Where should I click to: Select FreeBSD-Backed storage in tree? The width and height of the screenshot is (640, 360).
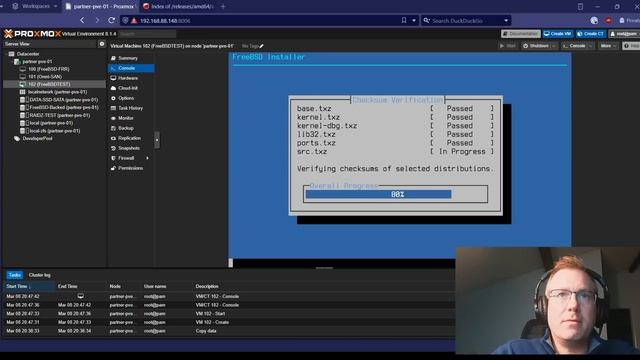click(64, 108)
